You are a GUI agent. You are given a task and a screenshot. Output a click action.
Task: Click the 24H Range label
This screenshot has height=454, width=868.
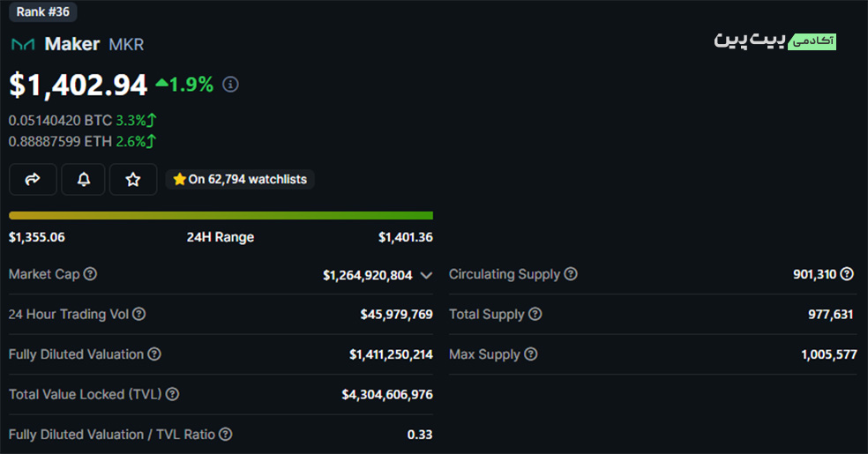221,237
